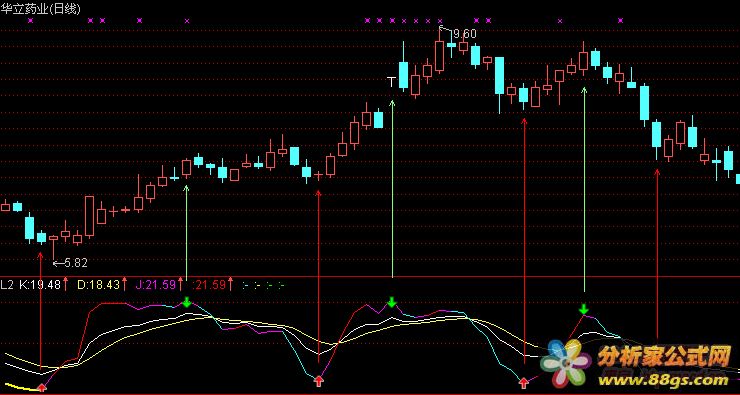This screenshot has height=395, width=740.
Task: Click the 华立药业(日线) chart title
Action: point(41,8)
